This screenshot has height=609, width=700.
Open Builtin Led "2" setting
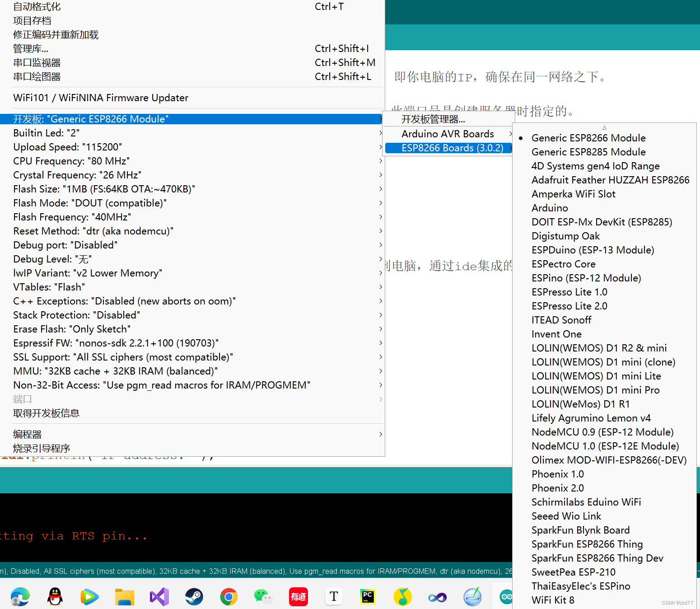click(x=192, y=133)
